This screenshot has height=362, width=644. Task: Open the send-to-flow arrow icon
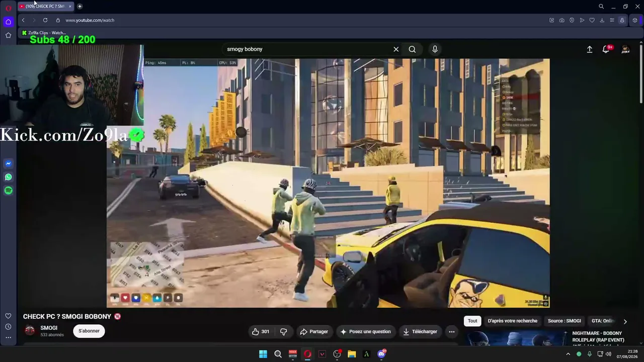pyautogui.click(x=582, y=20)
